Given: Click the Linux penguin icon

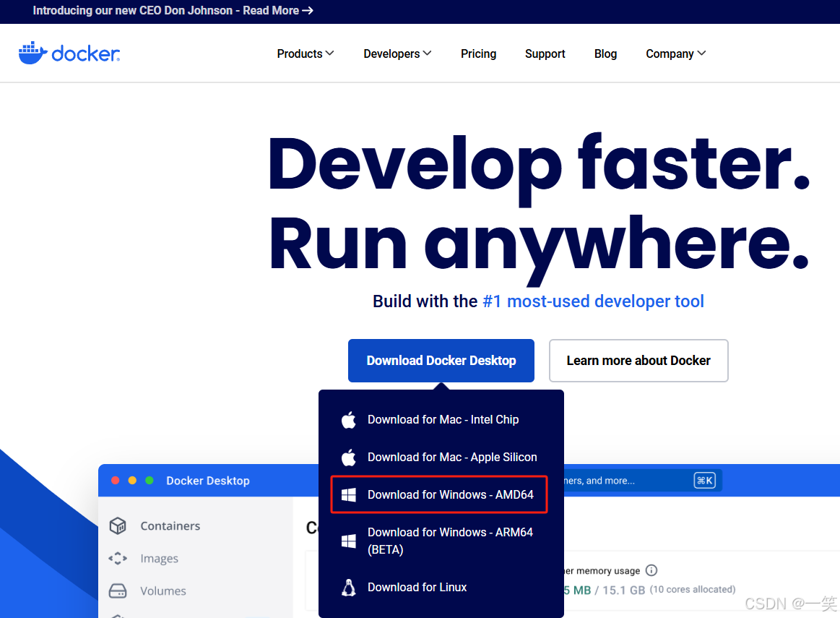Looking at the screenshot, I should pos(349,588).
